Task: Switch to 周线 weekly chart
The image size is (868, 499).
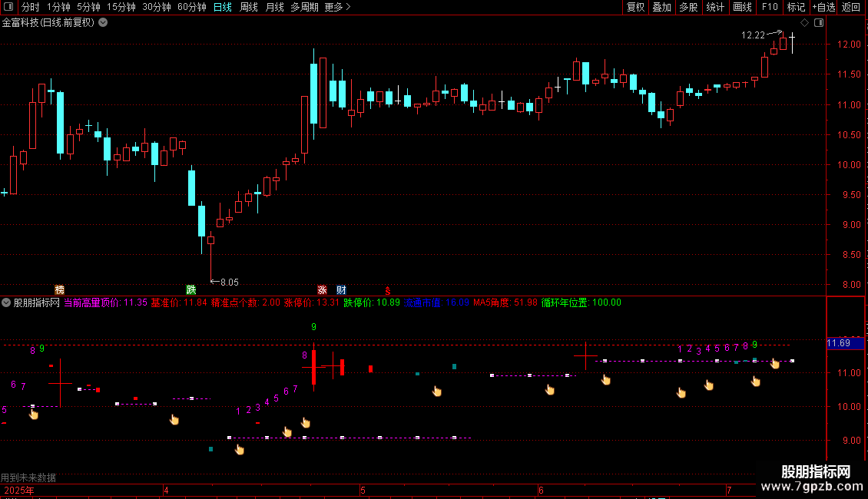Action: click(249, 7)
